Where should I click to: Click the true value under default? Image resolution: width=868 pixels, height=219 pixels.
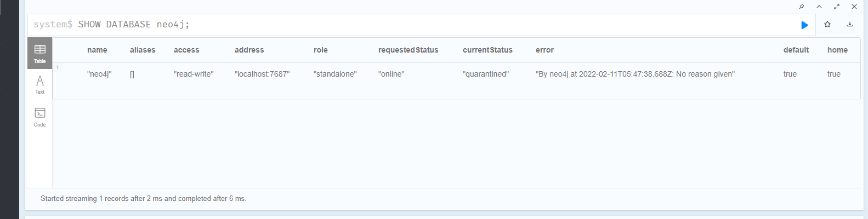point(790,74)
